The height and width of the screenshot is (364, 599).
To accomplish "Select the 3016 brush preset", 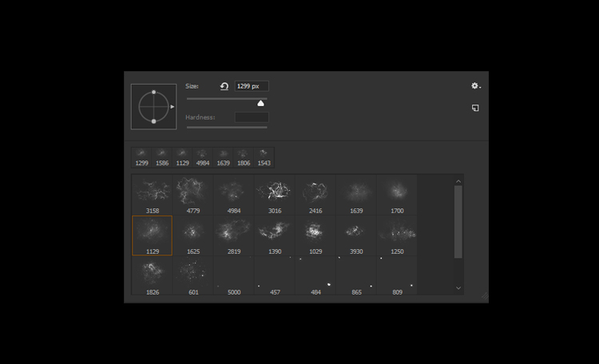I will tap(275, 195).
